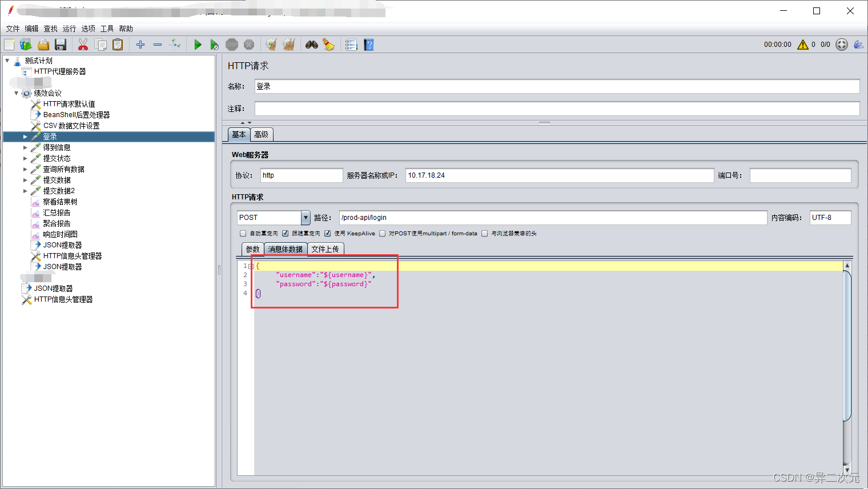Collapse the 测试计划 root node
The width and height of the screenshot is (868, 489).
click(7, 61)
